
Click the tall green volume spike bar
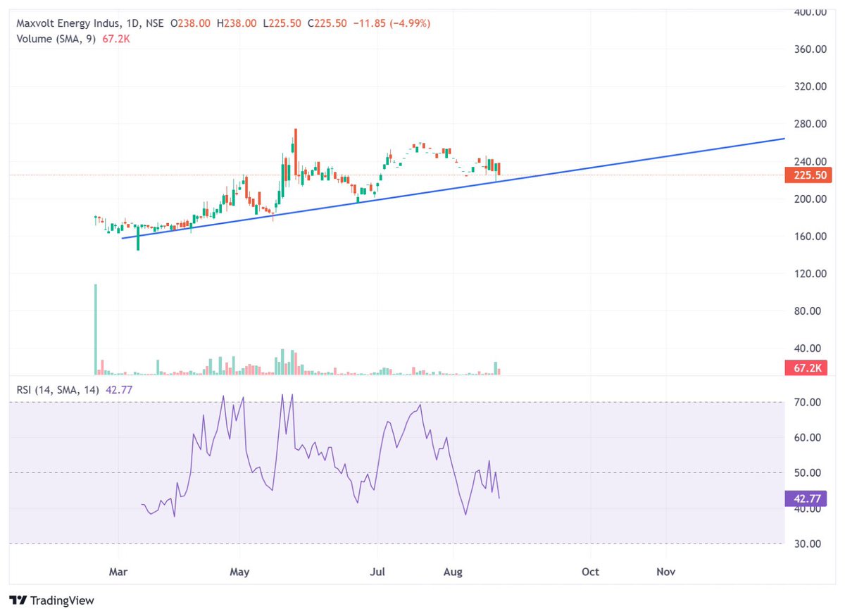pyautogui.click(x=94, y=327)
